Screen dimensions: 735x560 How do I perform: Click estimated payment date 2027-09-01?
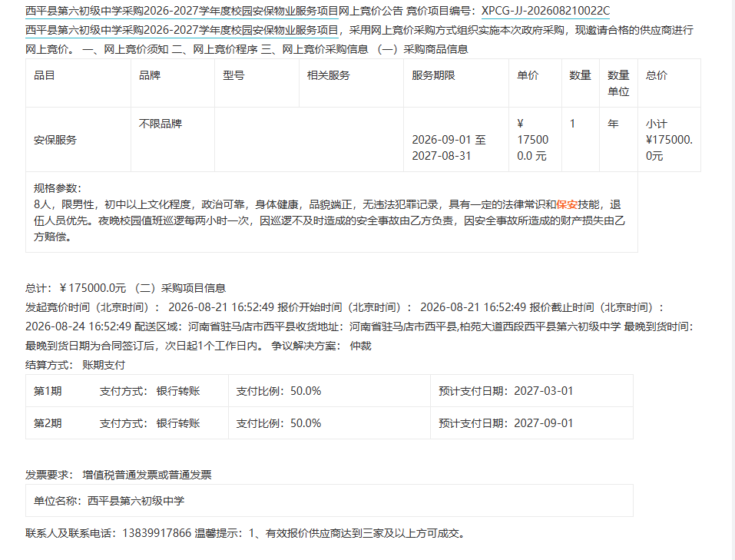[543, 423]
